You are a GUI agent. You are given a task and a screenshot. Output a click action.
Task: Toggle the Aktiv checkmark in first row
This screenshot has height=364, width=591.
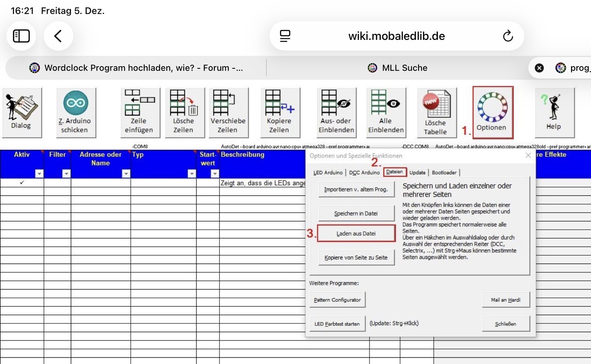click(22, 182)
